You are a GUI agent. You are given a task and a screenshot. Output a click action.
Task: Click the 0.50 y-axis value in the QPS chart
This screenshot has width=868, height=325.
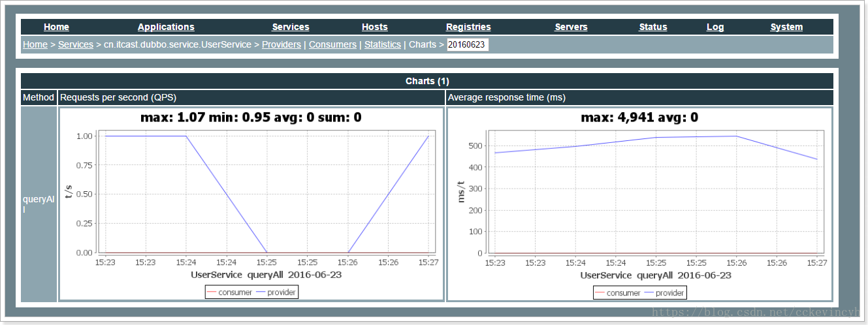(x=84, y=194)
